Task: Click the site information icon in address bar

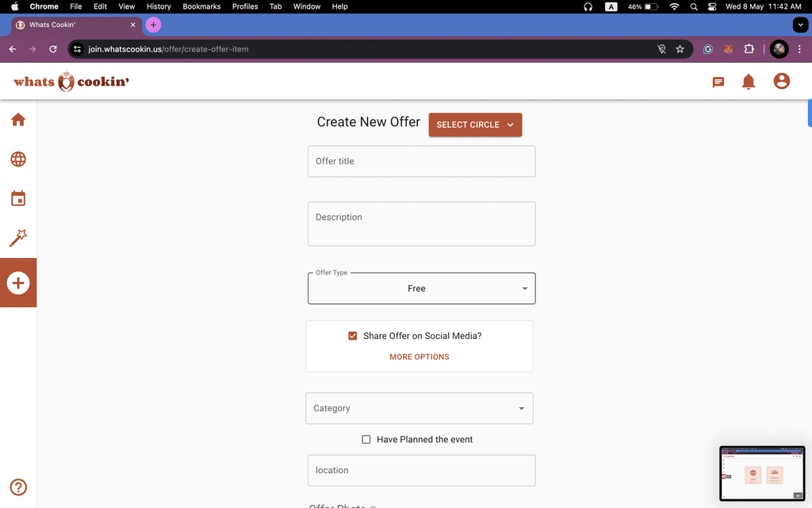Action: coord(77,49)
